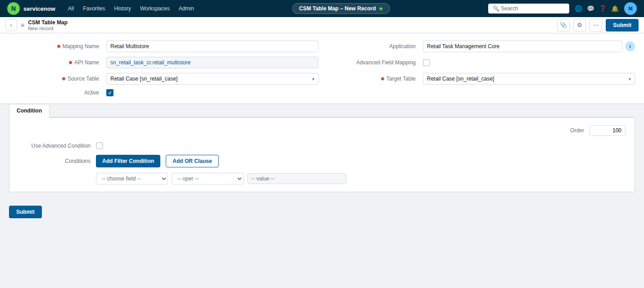Open notifications bell icon

[x=615, y=9]
